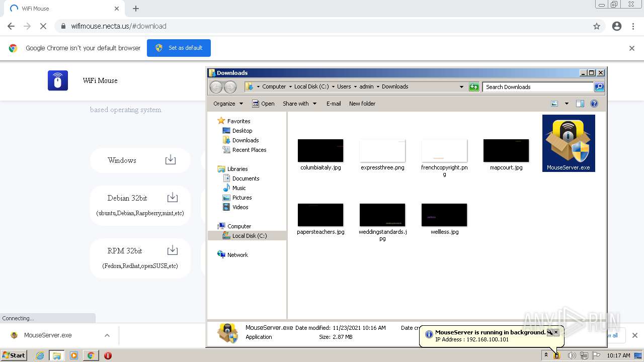Open the Chrome profile avatar menu
644x362 pixels.
click(x=617, y=26)
